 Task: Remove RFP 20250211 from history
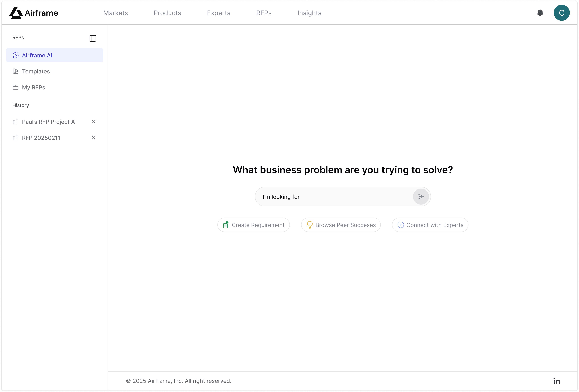coord(94,138)
